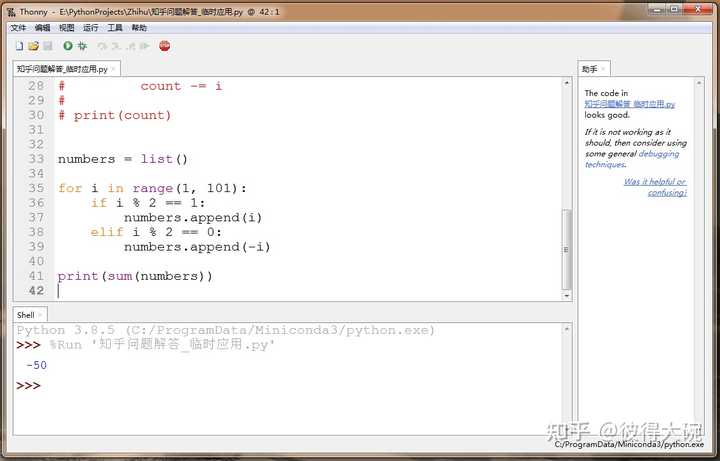The width and height of the screenshot is (720, 461).
Task: Click the empty >>> Shell prompt
Action: click(28, 385)
